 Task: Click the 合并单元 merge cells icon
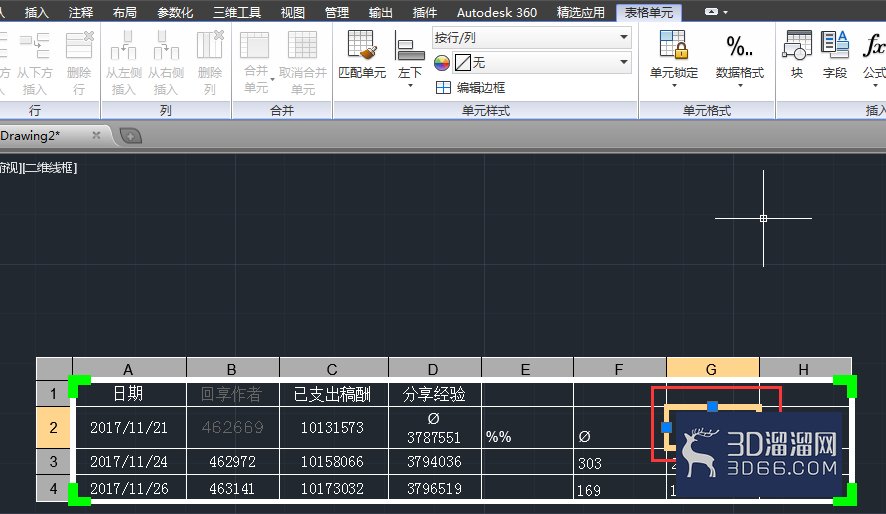tap(255, 45)
